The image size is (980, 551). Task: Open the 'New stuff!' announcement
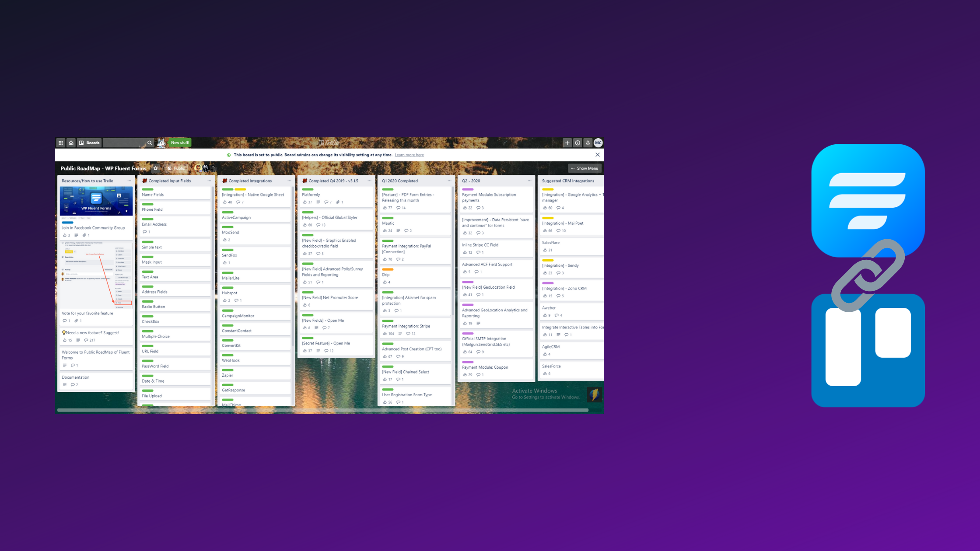pos(180,143)
